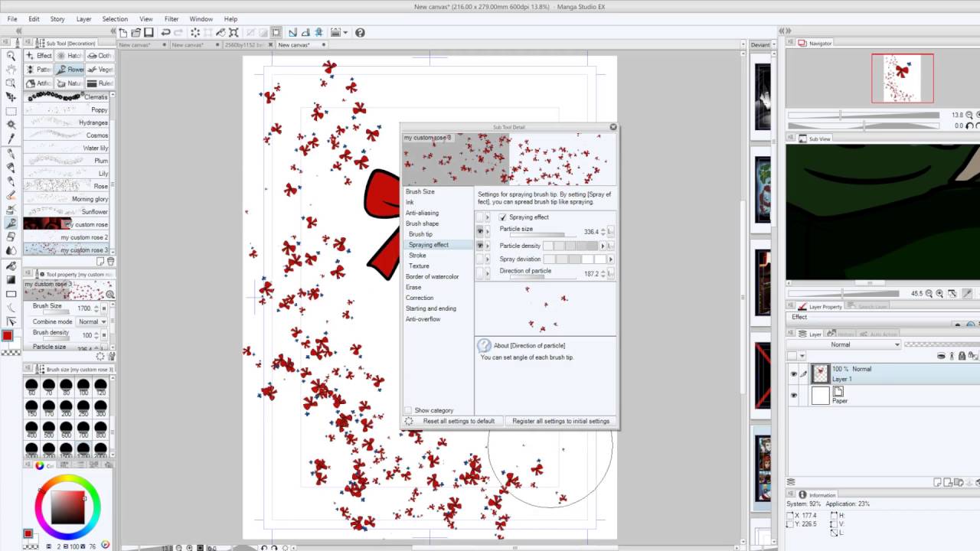Select Border of watercolor category
The image size is (980, 551).
coord(432,276)
